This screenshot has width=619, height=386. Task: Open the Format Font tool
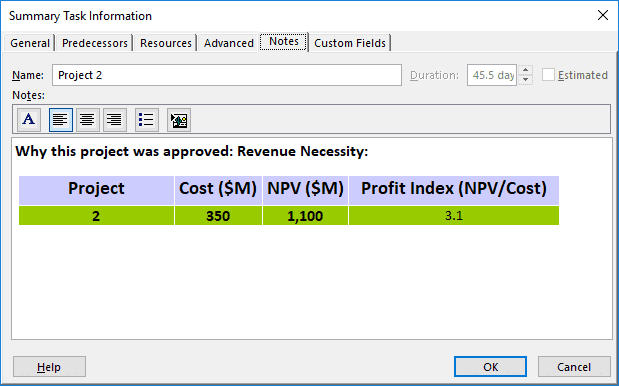(29, 120)
